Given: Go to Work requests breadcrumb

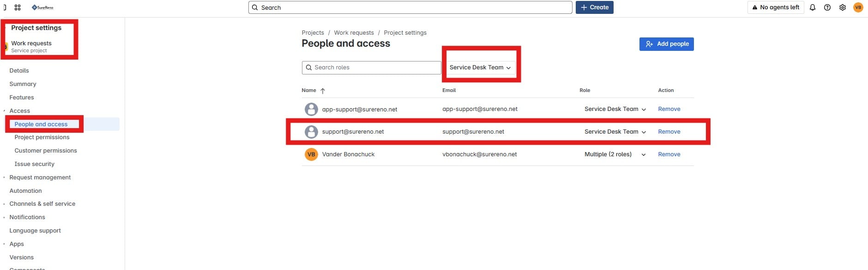Looking at the screenshot, I should 354,33.
